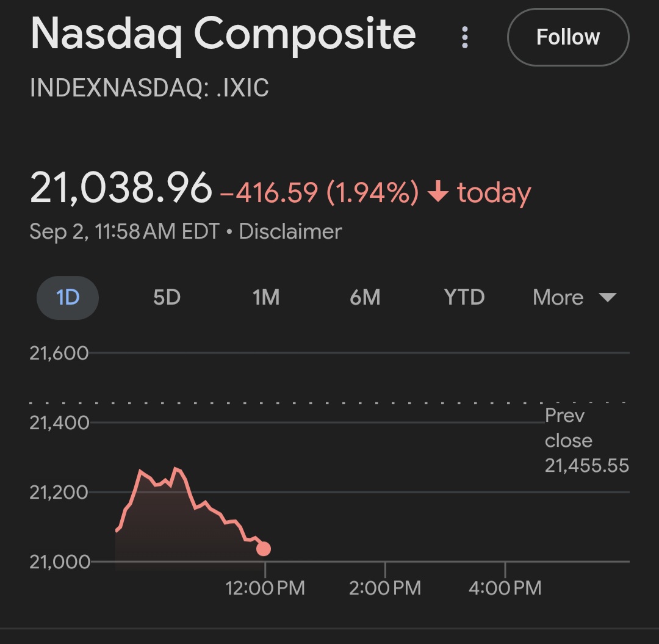Click the red downward arrow indicator

(438, 192)
